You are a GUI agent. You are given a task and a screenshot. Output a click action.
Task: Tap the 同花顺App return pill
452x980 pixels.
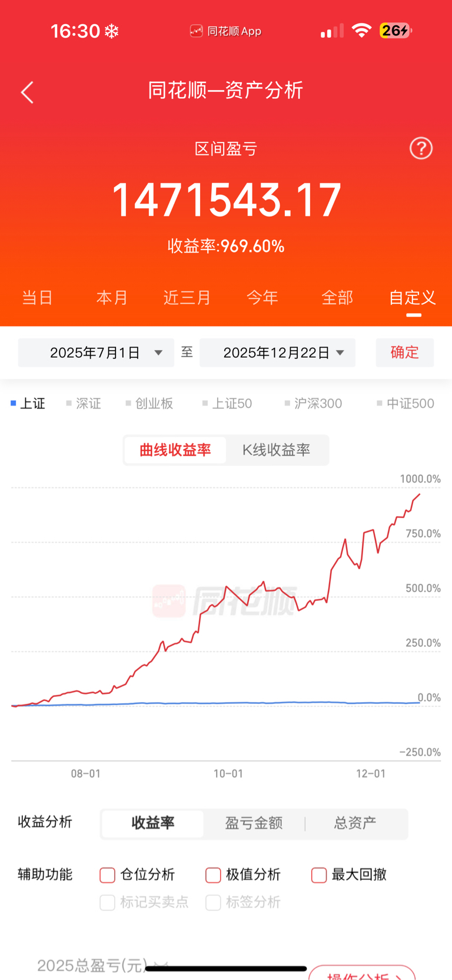[x=225, y=31]
